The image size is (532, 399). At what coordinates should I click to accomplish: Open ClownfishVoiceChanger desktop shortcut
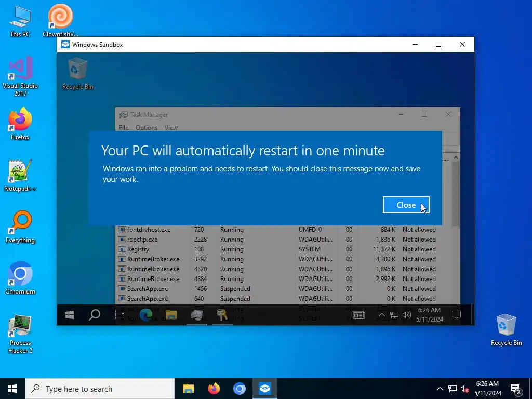pos(60,20)
